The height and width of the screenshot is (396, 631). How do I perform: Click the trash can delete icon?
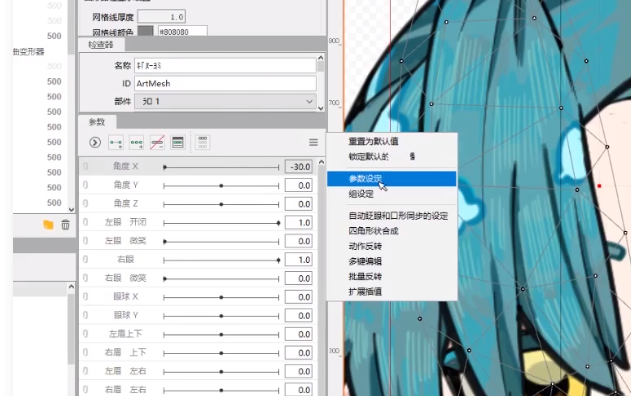65,225
